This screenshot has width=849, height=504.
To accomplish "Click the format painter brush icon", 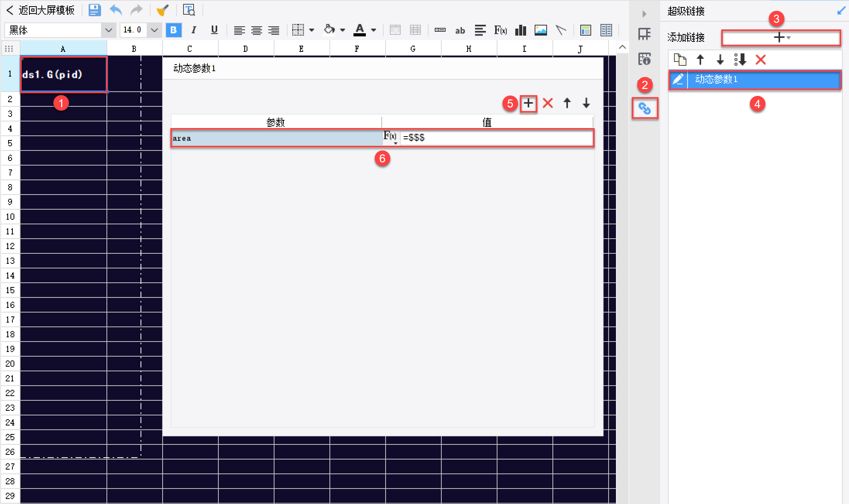I will (x=163, y=10).
